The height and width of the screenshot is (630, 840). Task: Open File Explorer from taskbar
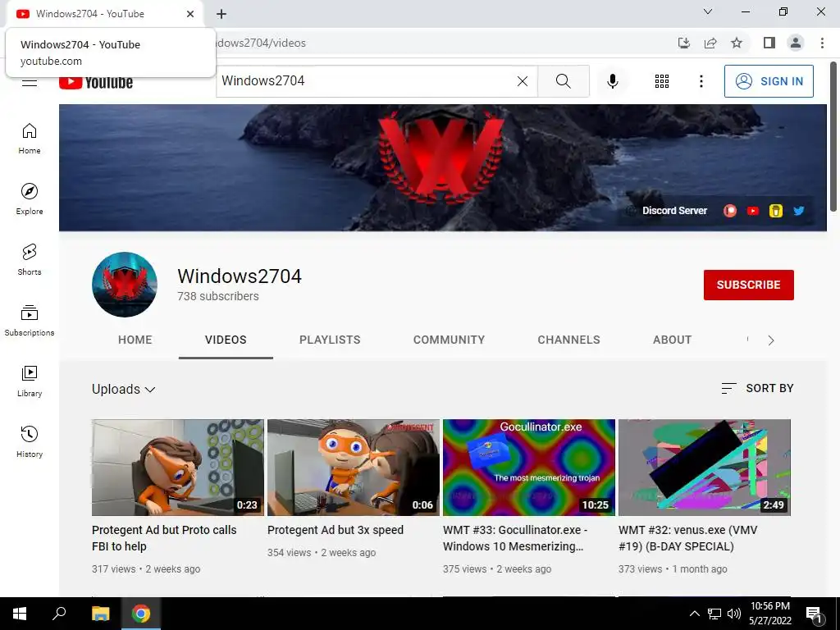(x=100, y=614)
